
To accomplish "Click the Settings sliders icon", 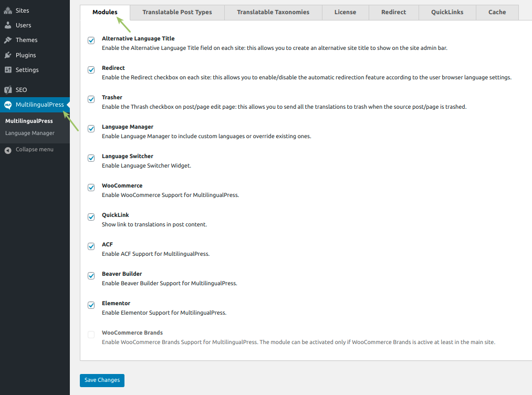I will pos(8,69).
